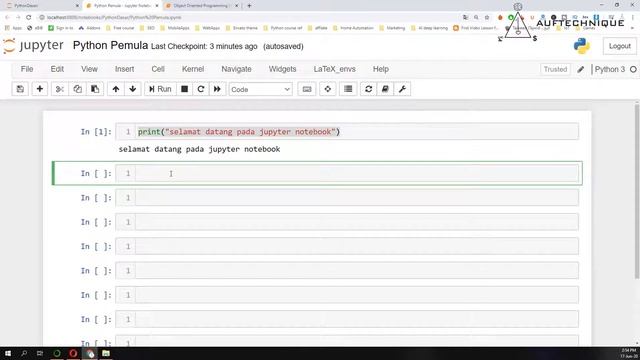Screen dimensions: 640x360
Task: Click the browser back arrow
Action: pyautogui.click(x=7, y=17)
